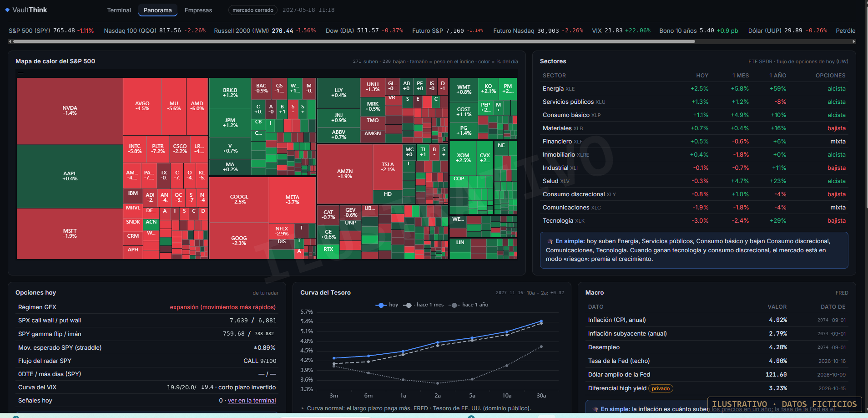868x418 pixels.
Task: Select the XOM heatmap tile
Action: (463, 158)
